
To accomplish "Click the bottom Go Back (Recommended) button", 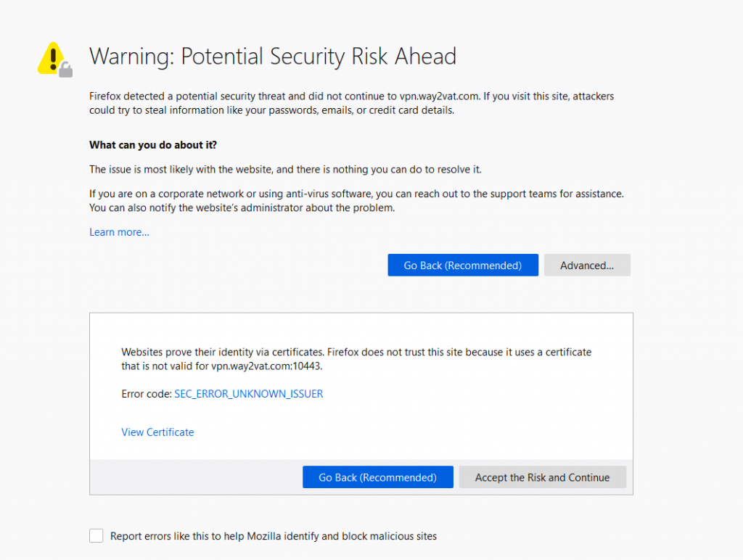I will (x=377, y=477).
